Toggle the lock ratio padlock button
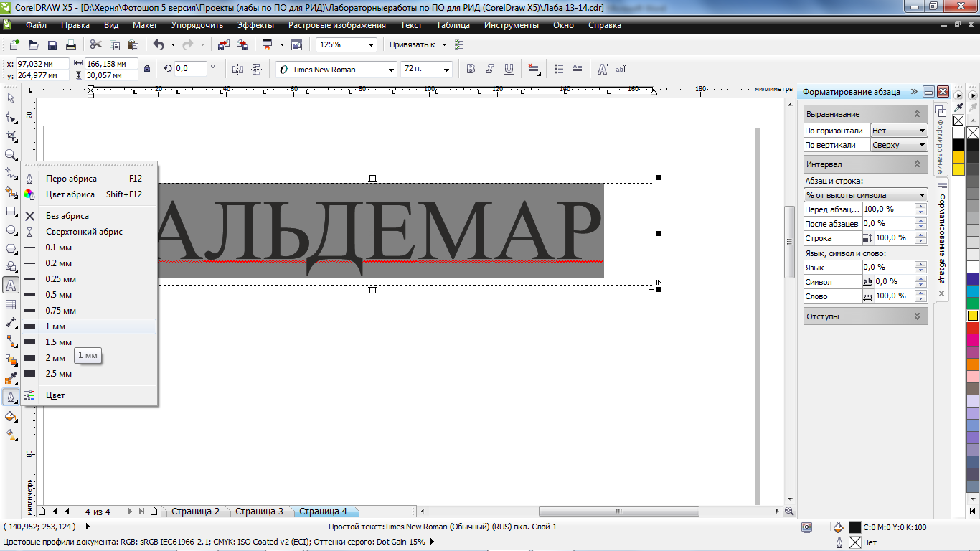 pyautogui.click(x=147, y=69)
